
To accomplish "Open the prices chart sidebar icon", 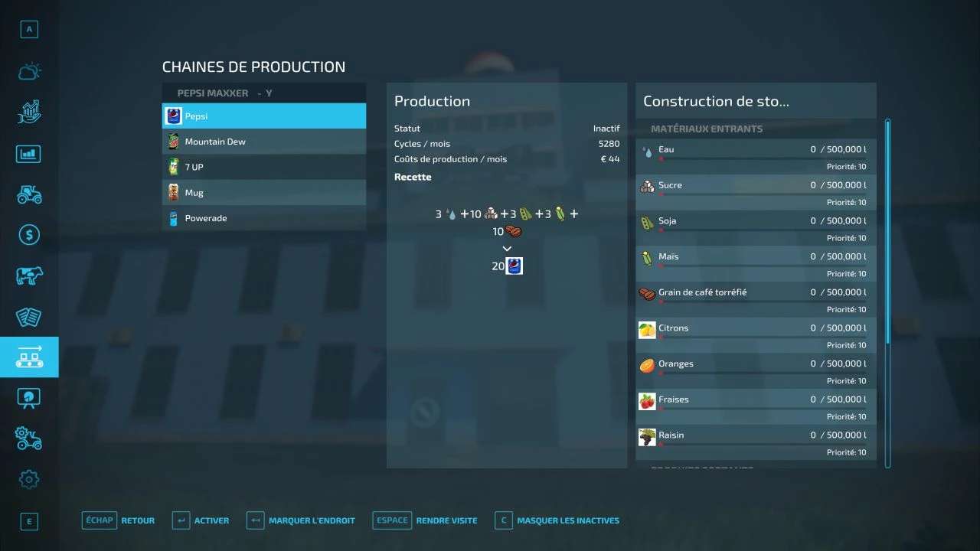I will click(x=29, y=112).
